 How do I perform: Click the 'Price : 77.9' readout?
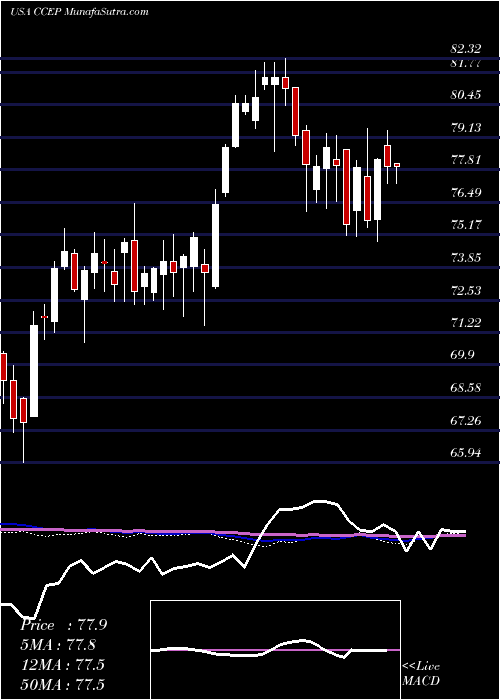point(63,625)
